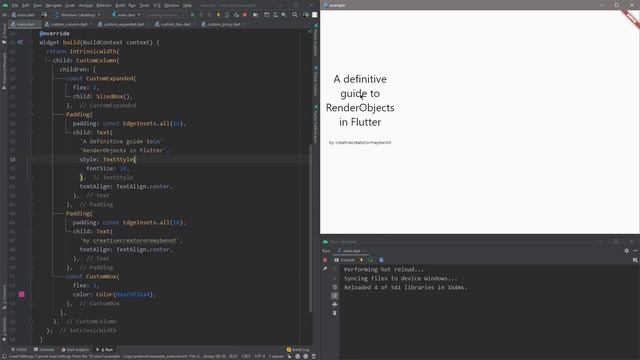Viewport: 640px width, 360px height.
Task: Open the Windows (desktop) device selector dropdown
Action: coord(78,15)
